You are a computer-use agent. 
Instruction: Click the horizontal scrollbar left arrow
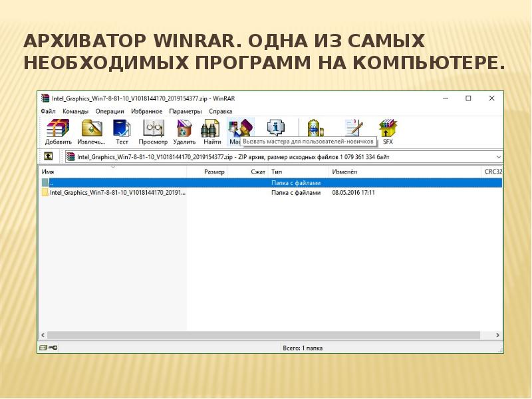pos(43,335)
